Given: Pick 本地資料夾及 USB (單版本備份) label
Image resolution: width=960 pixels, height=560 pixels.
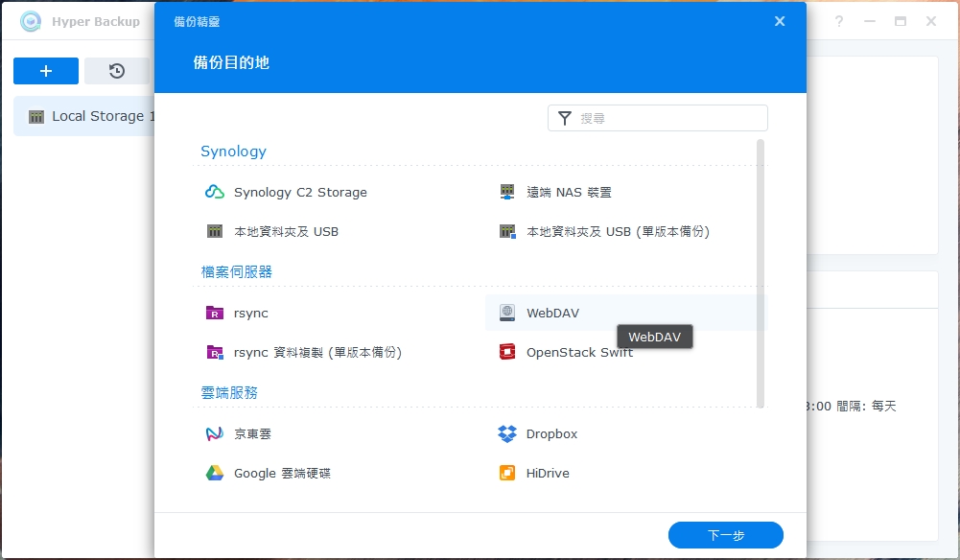Looking at the screenshot, I should (x=618, y=231).
